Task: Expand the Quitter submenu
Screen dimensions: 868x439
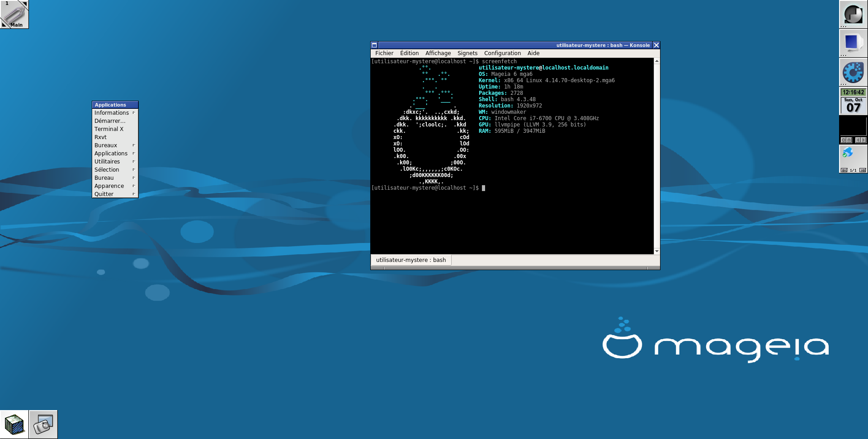Action: 115,194
